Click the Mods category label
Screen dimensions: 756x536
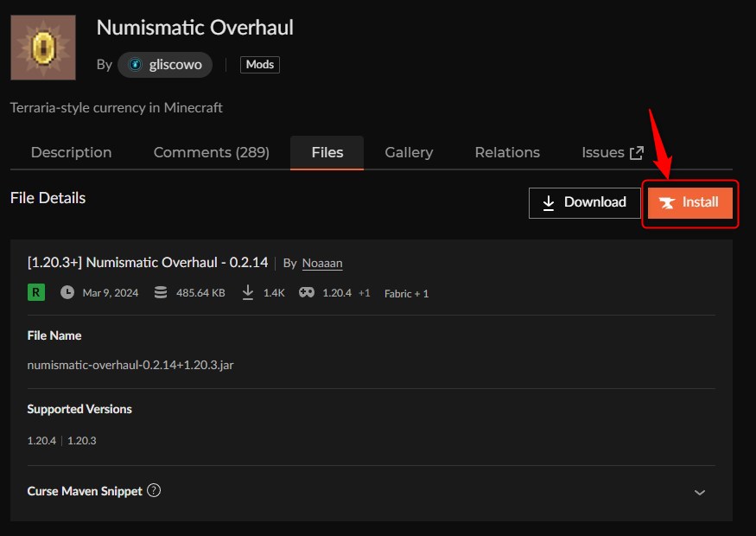[x=259, y=64]
